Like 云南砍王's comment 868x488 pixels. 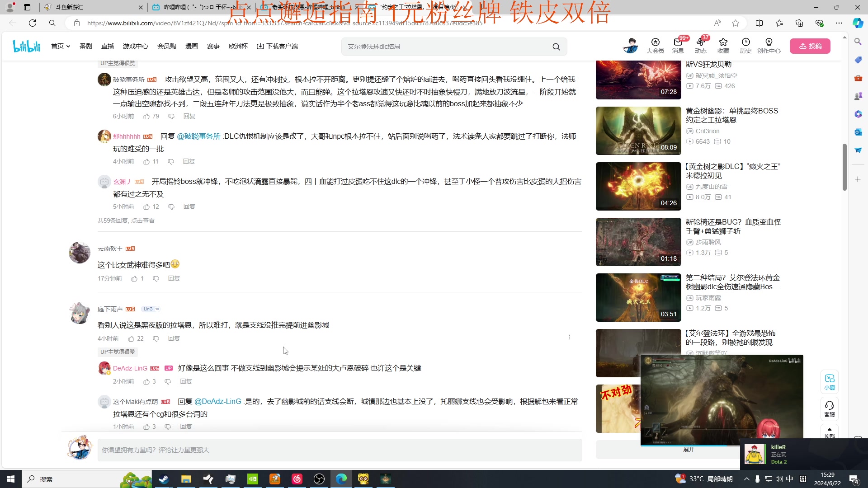coord(134,279)
